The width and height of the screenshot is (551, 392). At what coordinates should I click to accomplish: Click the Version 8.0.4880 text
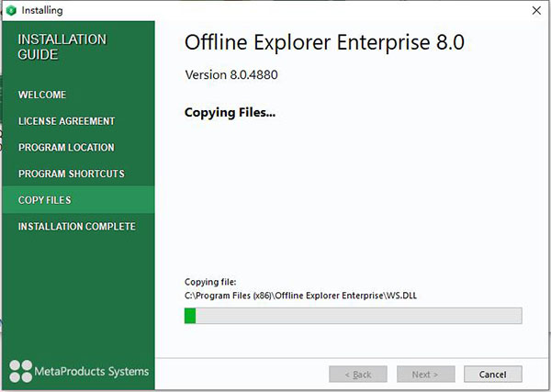231,74
